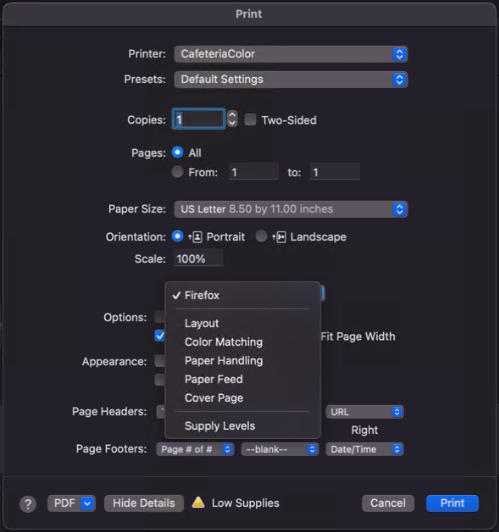This screenshot has height=532, width=499.
Task: Choose Paper Handling in the popup menu
Action: click(243, 361)
